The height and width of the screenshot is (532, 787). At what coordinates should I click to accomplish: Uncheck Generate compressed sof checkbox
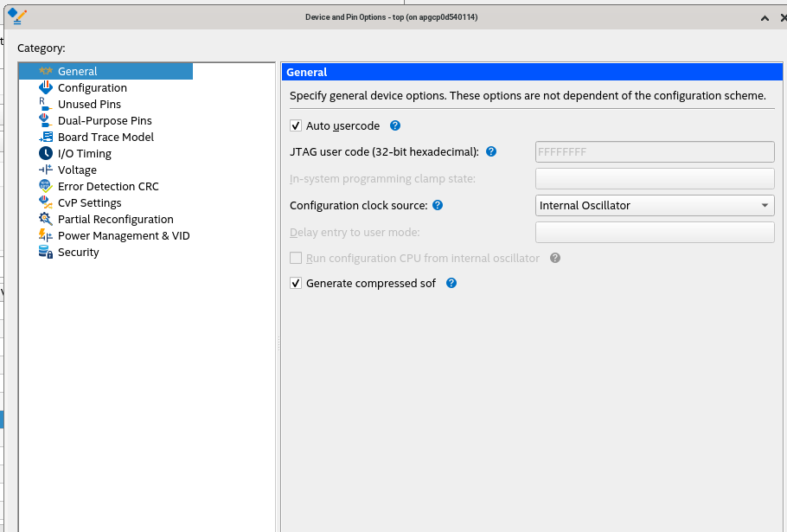(296, 283)
